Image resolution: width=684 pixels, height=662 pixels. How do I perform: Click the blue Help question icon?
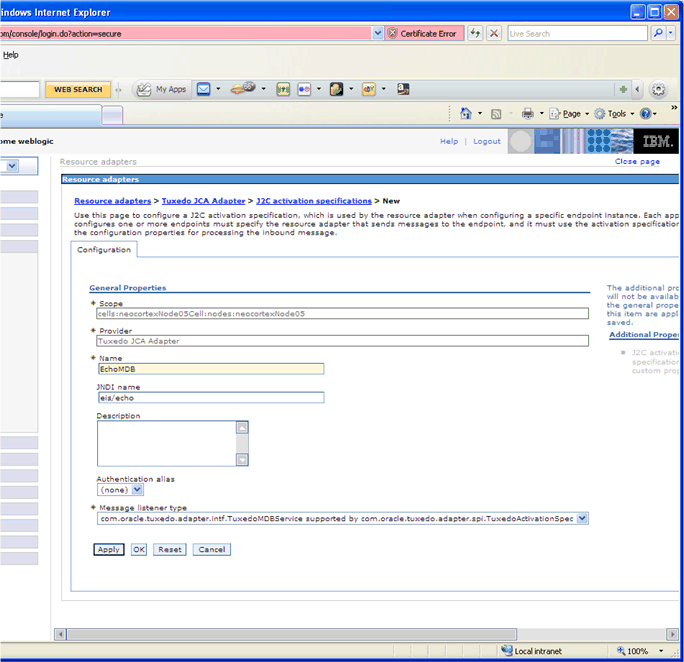645,113
